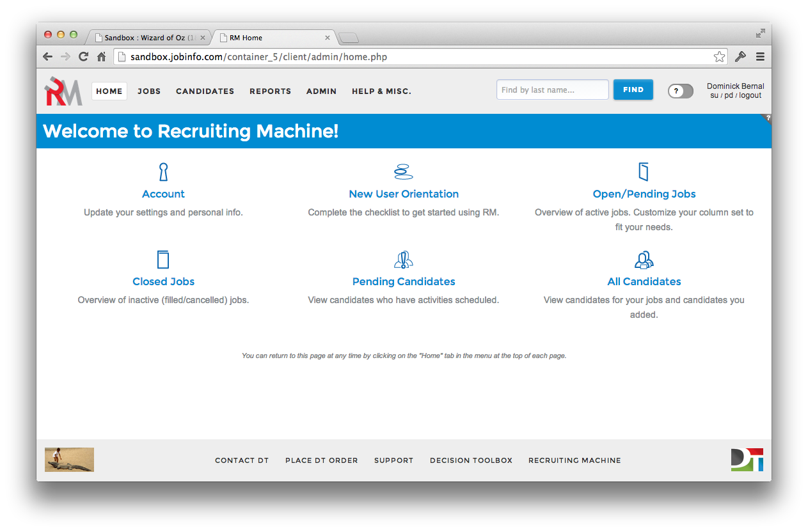
Task: Click "View candidates who have activities scheduled." text
Action: [404, 300]
